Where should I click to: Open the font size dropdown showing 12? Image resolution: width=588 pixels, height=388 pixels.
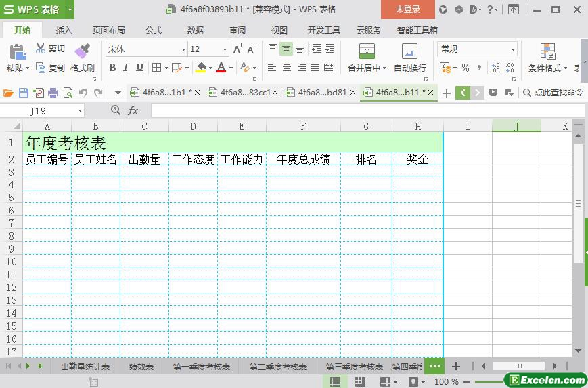(x=225, y=49)
